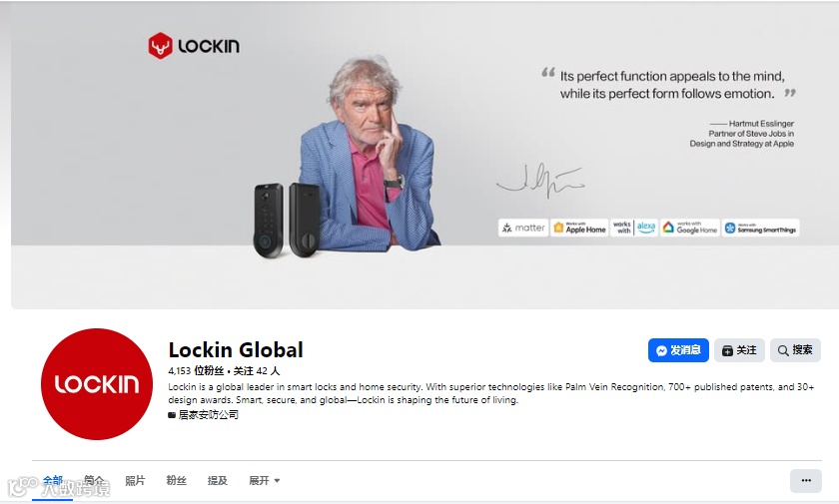View the 4,153 位粉丝 followers list
This screenshot has height=504, width=839.
click(196, 371)
